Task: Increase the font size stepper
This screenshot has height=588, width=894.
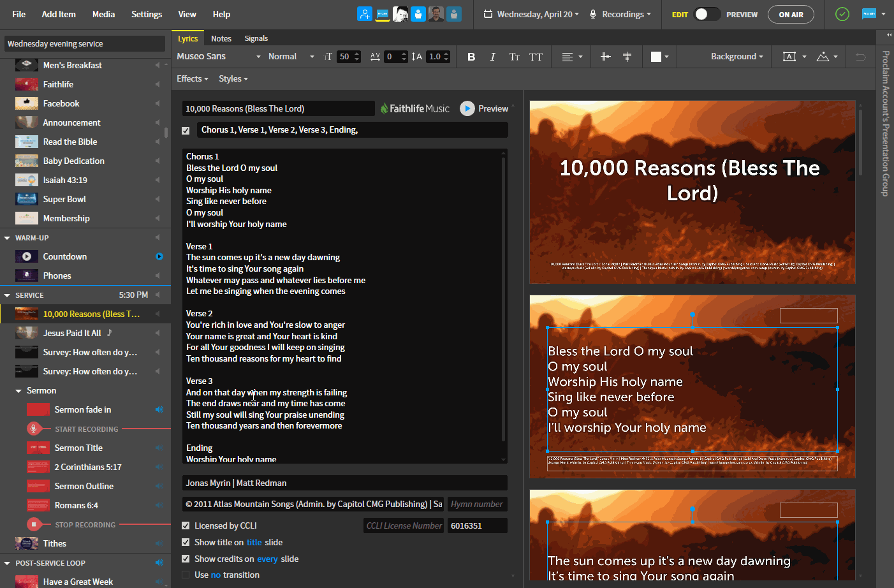Action: tap(357, 54)
